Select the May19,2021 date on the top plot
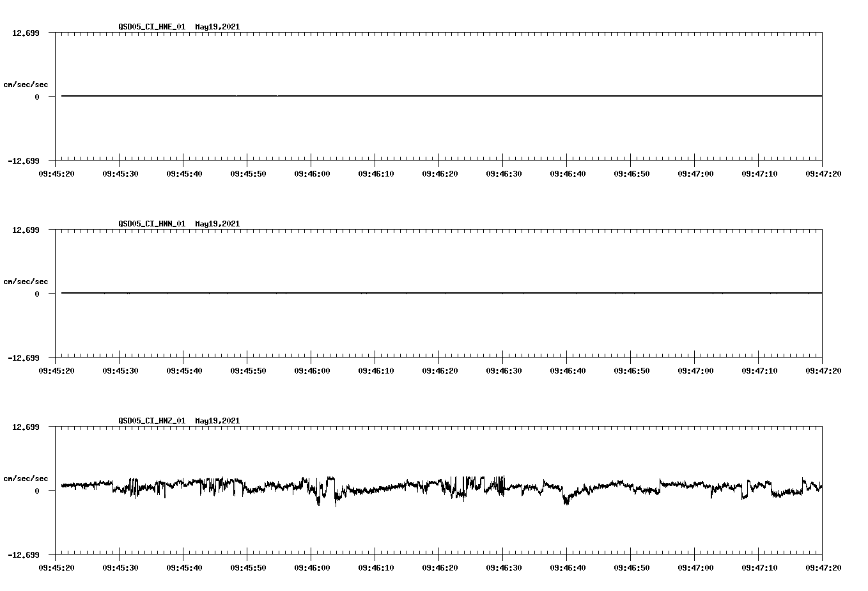 (x=217, y=27)
